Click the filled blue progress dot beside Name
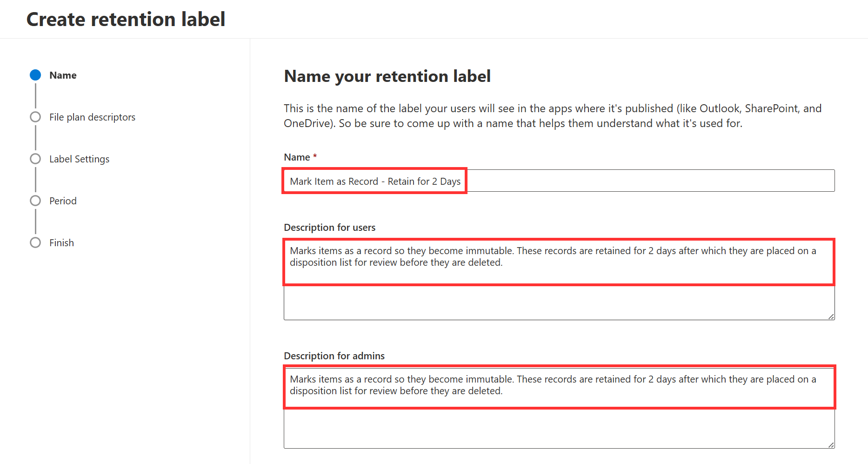The image size is (868, 464). 35,75
